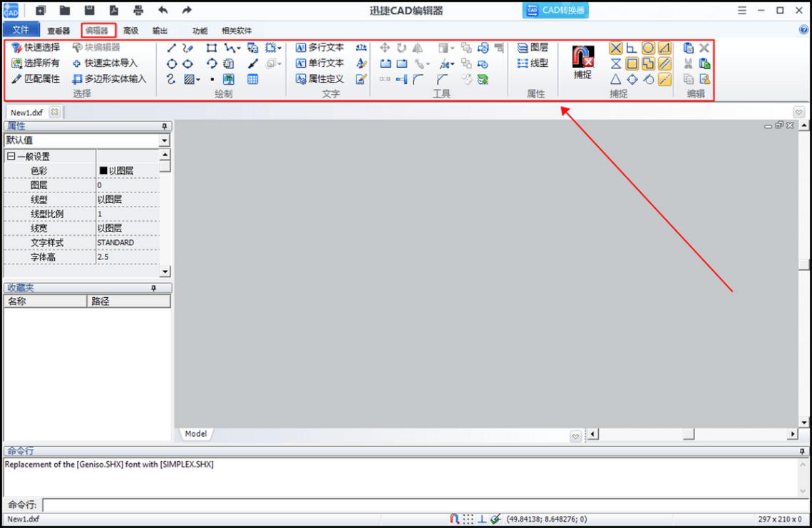This screenshot has height=528, width=812.
Task: Open the 文件 menu
Action: click(21, 30)
